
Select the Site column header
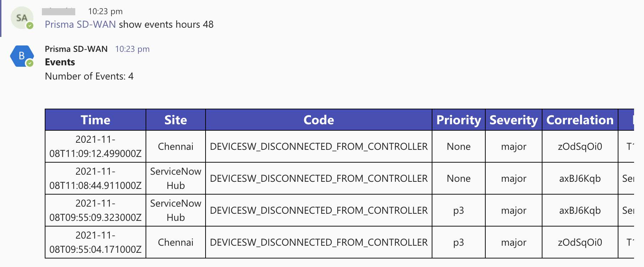[x=175, y=120]
